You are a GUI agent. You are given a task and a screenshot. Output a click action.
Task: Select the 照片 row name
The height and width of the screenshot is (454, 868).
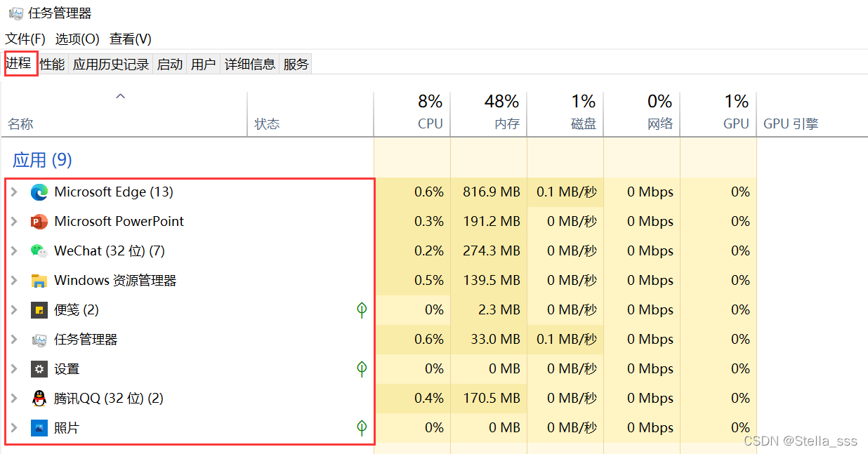[67, 428]
